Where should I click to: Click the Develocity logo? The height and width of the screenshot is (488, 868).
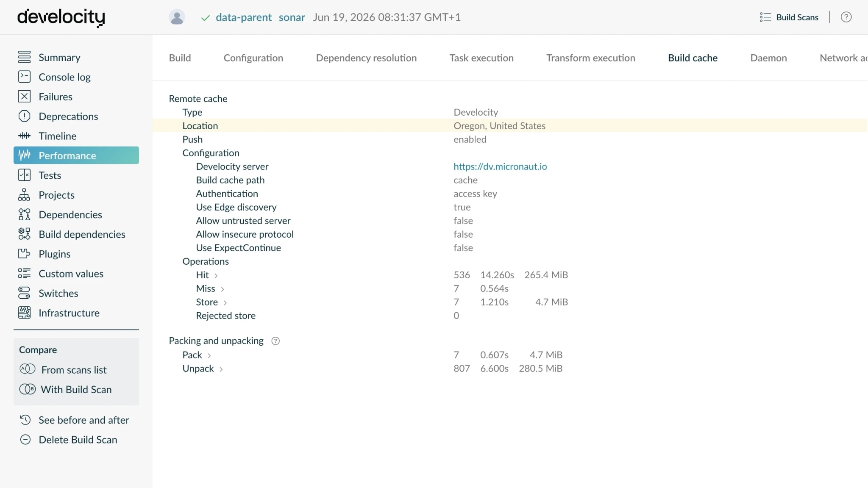point(61,17)
